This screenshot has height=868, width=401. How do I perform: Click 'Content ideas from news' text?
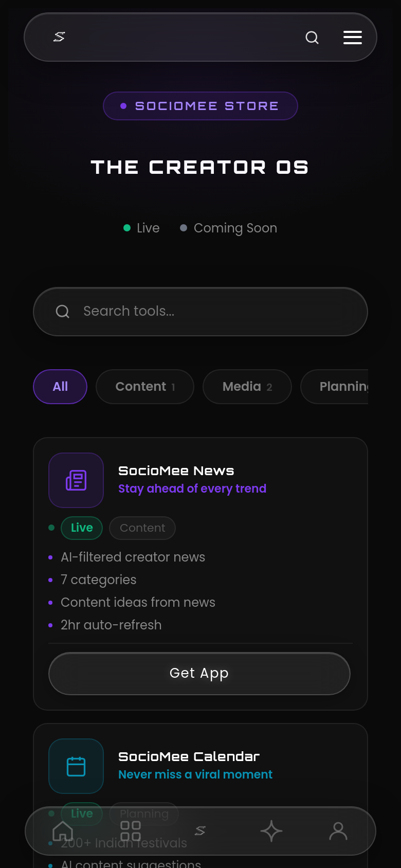(x=138, y=603)
